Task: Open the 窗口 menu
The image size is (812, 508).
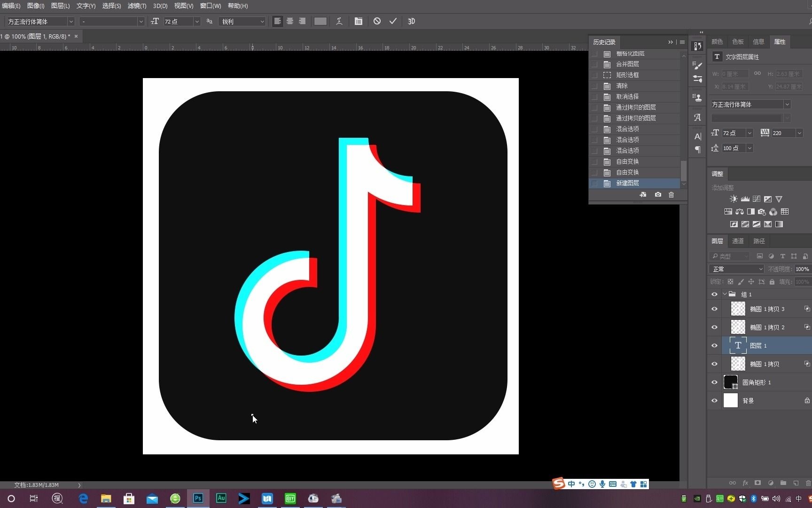Action: point(211,6)
